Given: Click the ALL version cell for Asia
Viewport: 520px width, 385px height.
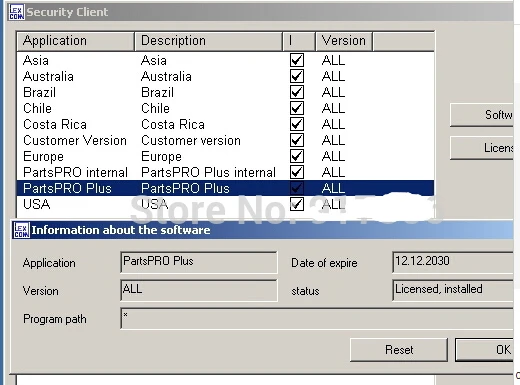Looking at the screenshot, I should [333, 60].
